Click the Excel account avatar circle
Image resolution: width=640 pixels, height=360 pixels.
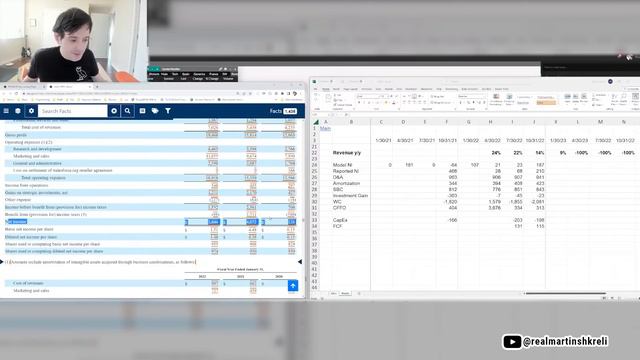[610, 82]
